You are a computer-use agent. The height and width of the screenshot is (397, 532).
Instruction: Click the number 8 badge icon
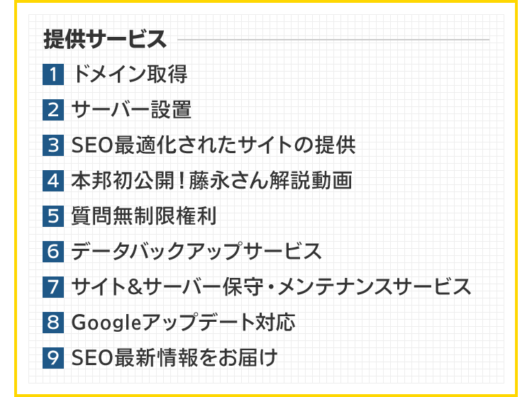[x=53, y=323]
